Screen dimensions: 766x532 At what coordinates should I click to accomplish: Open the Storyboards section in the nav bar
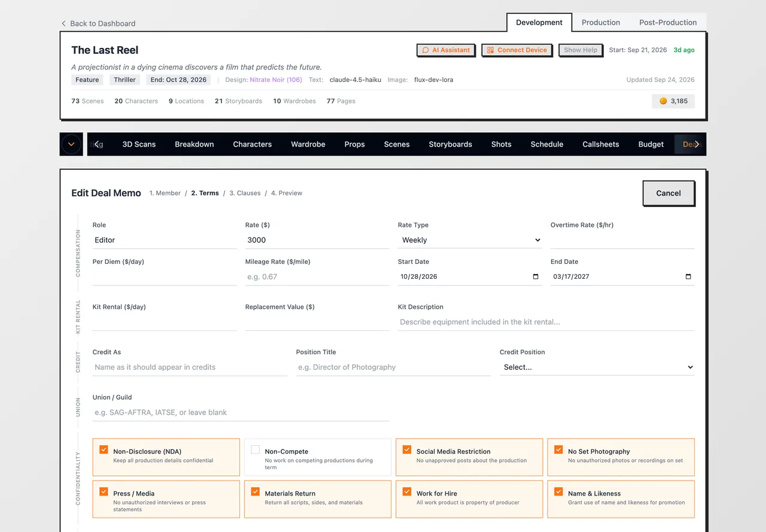(x=451, y=144)
